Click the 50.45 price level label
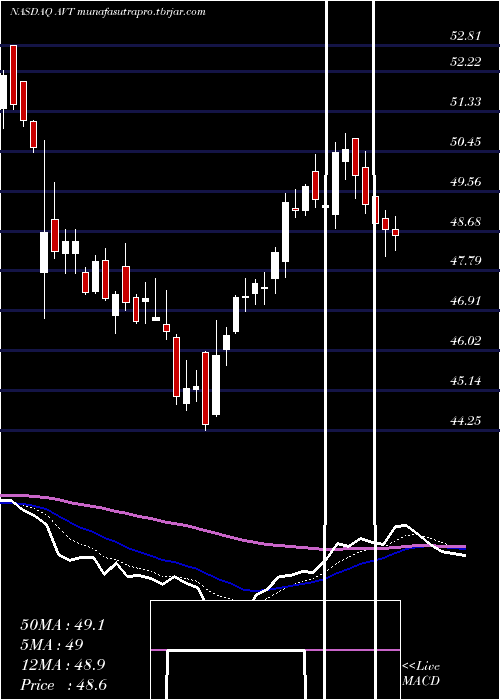The image size is (500, 700). point(466,142)
